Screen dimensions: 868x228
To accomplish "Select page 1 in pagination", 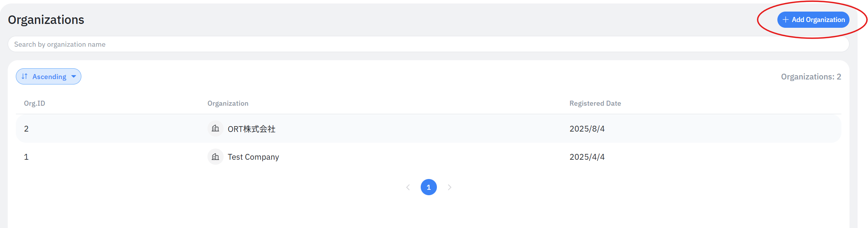I will 428,187.
